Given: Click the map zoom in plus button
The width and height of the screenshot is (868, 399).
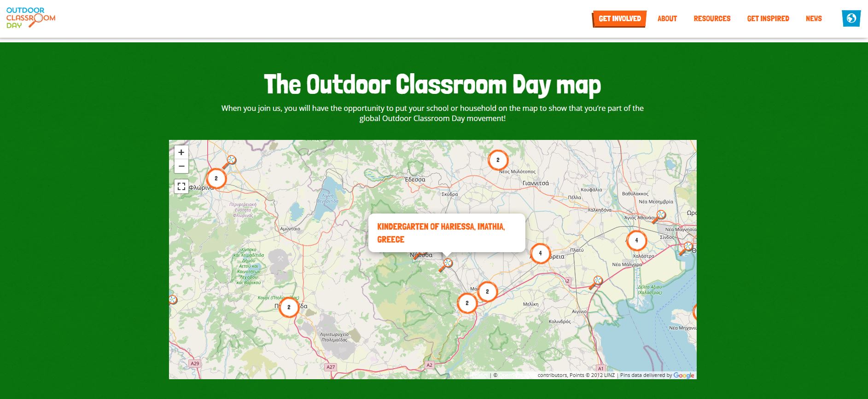Looking at the screenshot, I should point(181,152).
